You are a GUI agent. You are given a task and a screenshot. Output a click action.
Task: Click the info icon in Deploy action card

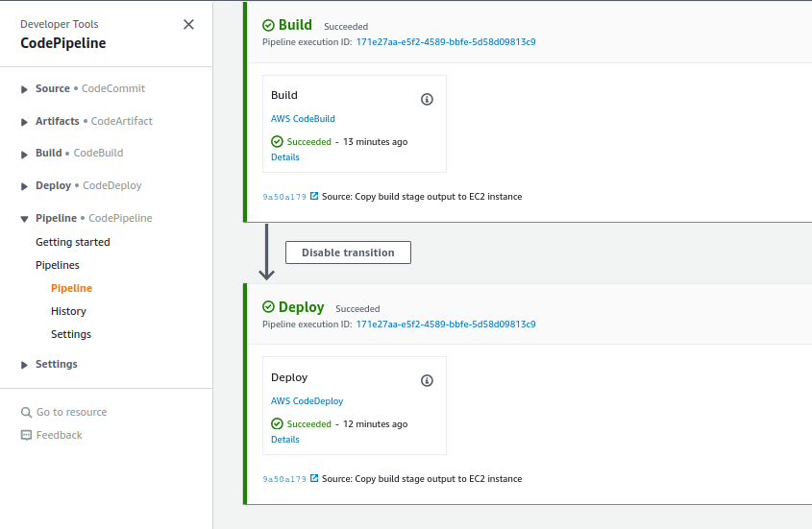pos(428,381)
